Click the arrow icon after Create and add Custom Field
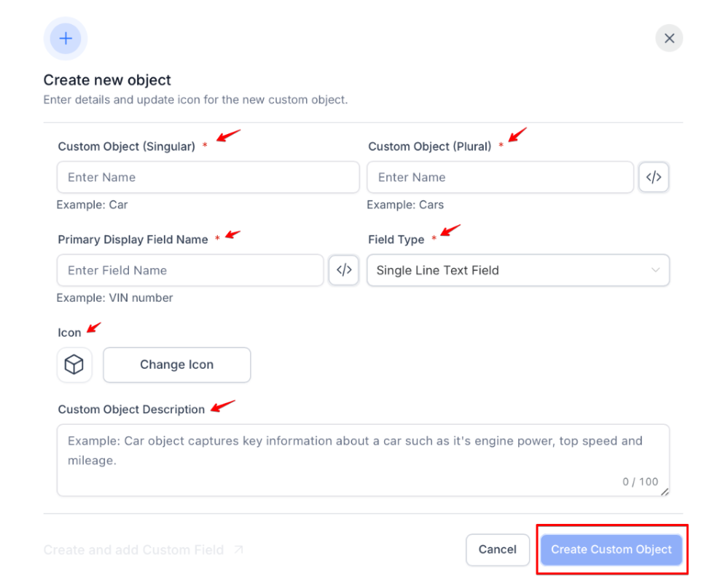712x588 pixels. 238,550
